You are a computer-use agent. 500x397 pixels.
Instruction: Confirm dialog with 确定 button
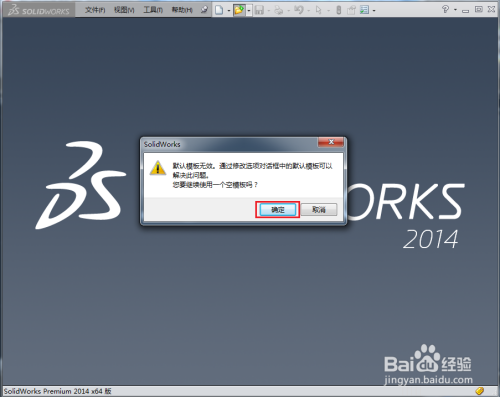(278, 210)
